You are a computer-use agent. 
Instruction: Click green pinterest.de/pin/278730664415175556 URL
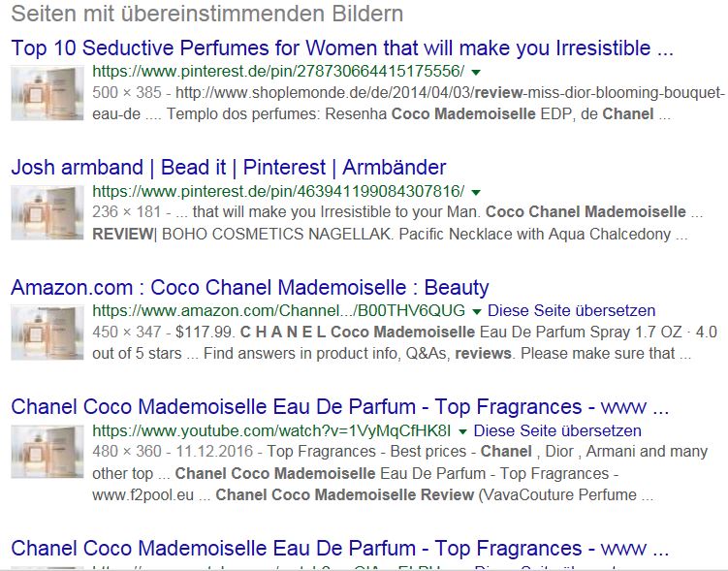[x=278, y=72]
